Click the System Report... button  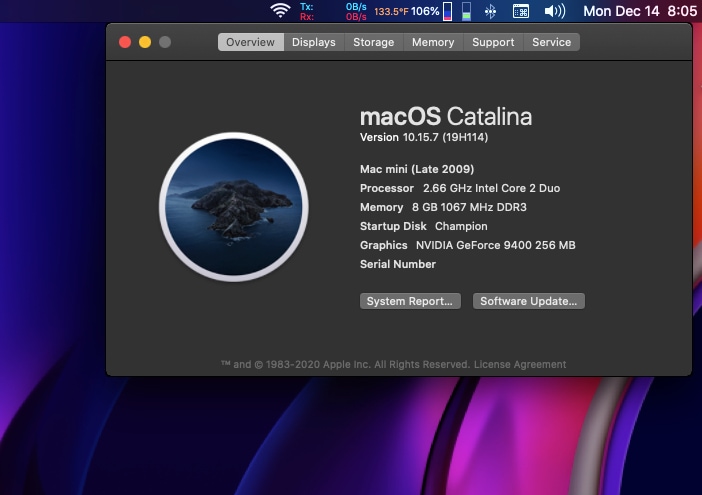point(410,301)
